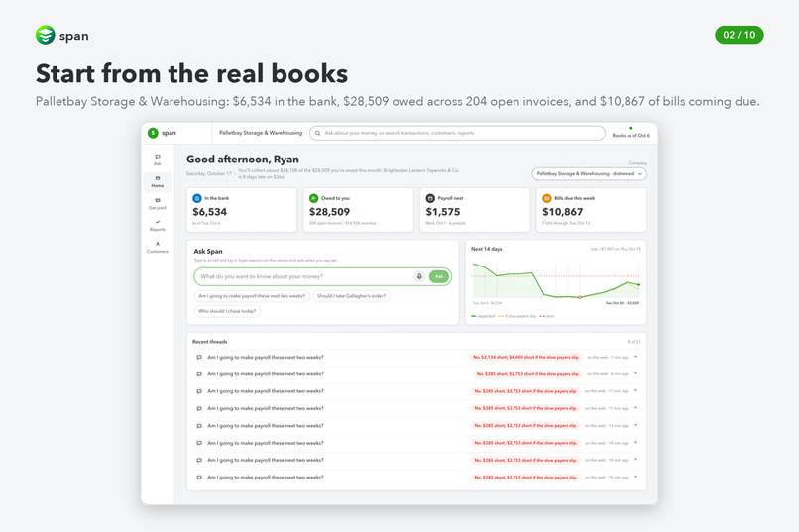The width and height of the screenshot is (799, 532).
Task: Open Reports in the sidebar
Action: (158, 225)
